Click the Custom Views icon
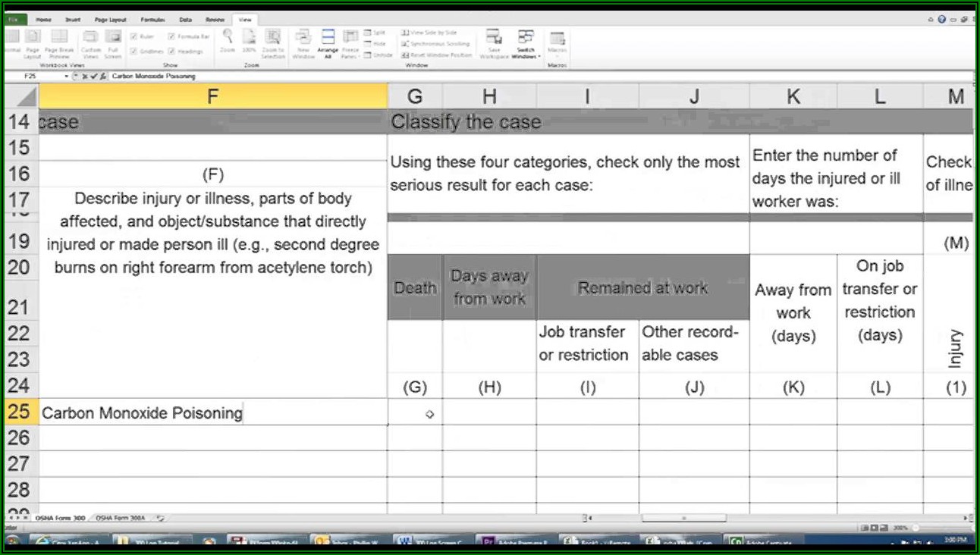The image size is (980, 555). (x=90, y=38)
